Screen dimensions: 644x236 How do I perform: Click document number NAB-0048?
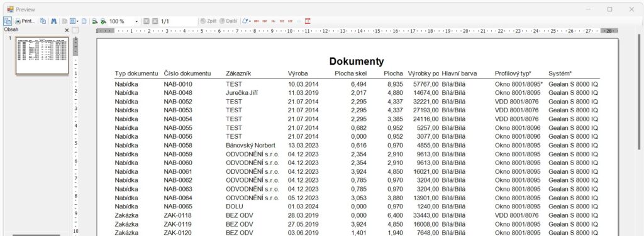point(178,93)
